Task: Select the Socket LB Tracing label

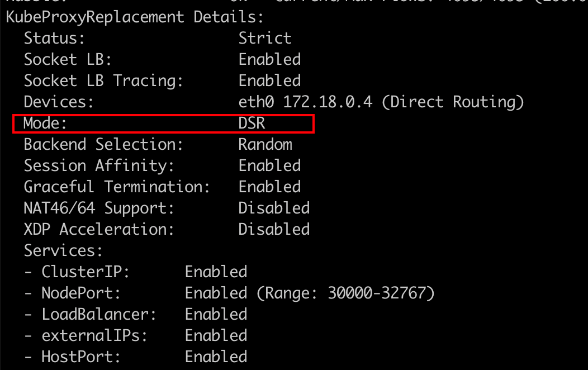Action: (103, 80)
